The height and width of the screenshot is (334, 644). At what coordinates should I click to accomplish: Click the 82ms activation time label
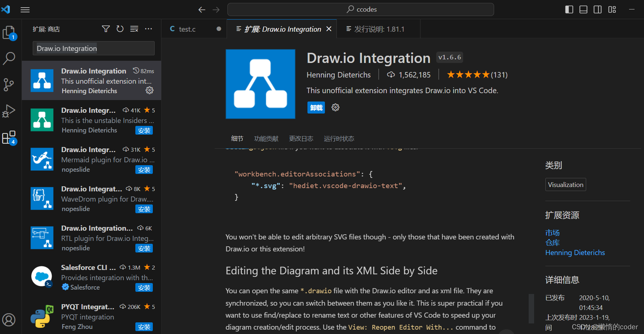point(143,71)
